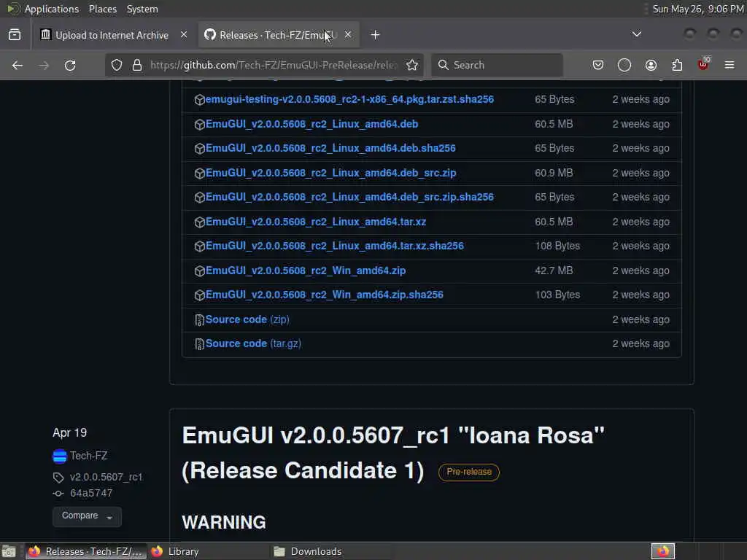Click the 108 Bytes size text
Viewport: 747px width, 560px height.
tap(557, 246)
